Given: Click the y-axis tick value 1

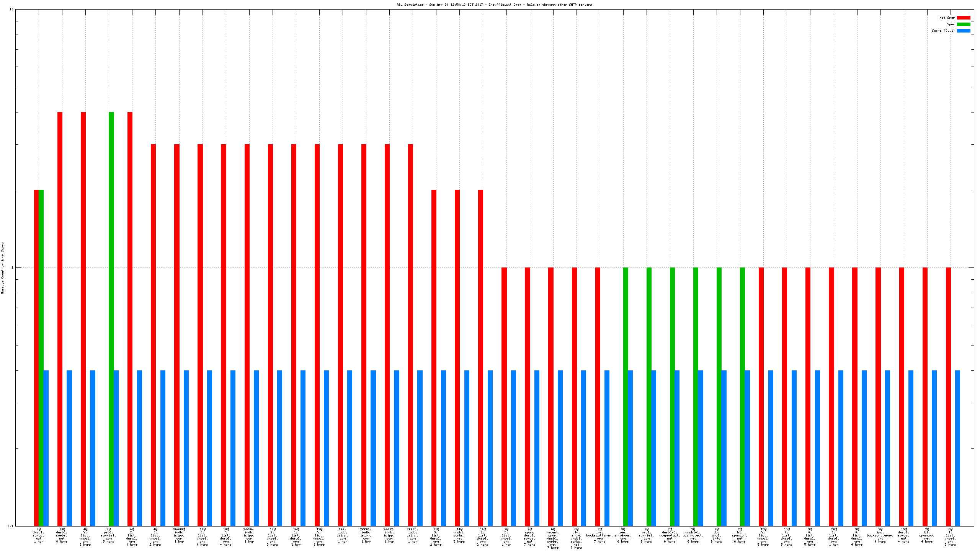Looking at the screenshot, I should click(12, 268).
